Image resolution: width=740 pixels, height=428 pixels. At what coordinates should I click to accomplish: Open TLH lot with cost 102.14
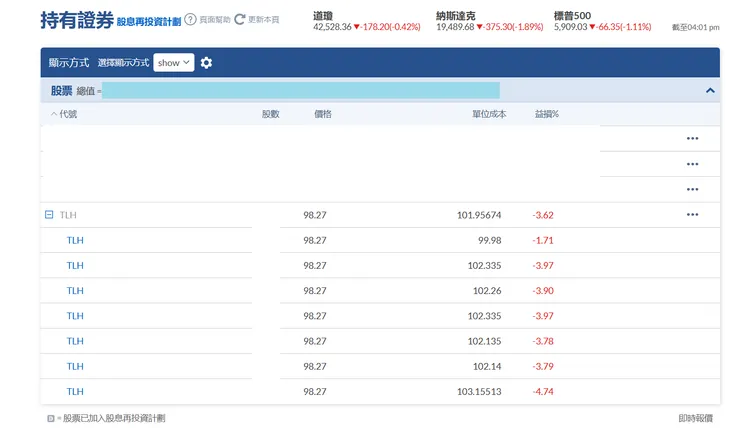tap(75, 366)
